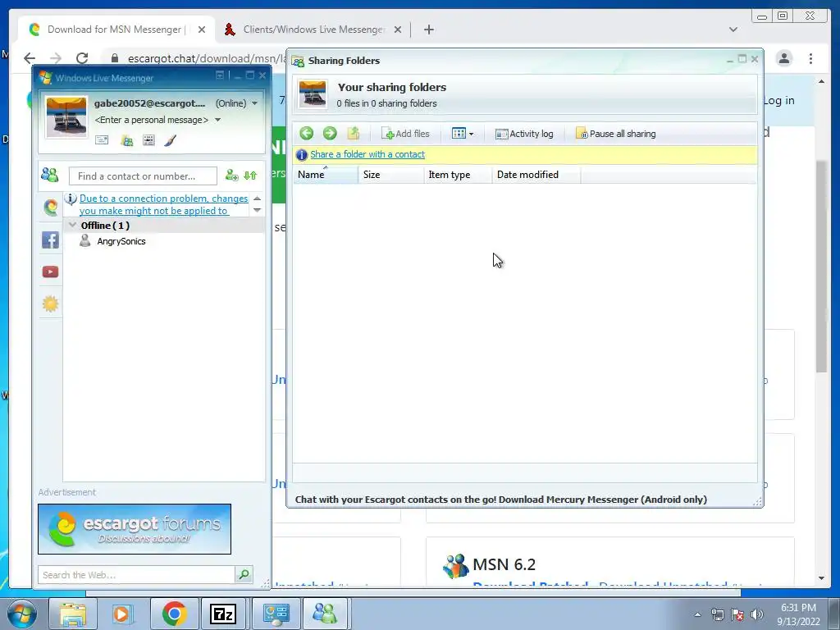Click the Search the Web field
Screen dimensions: 840x630
pos(136,575)
